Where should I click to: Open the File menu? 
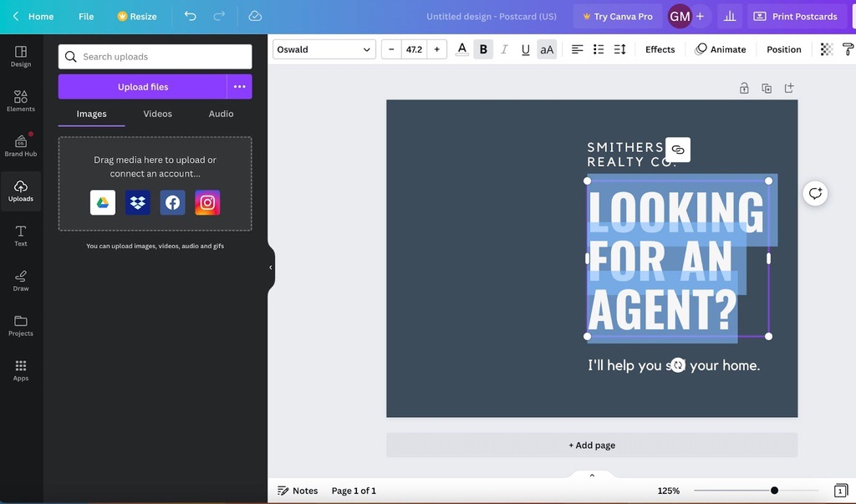[x=86, y=17]
